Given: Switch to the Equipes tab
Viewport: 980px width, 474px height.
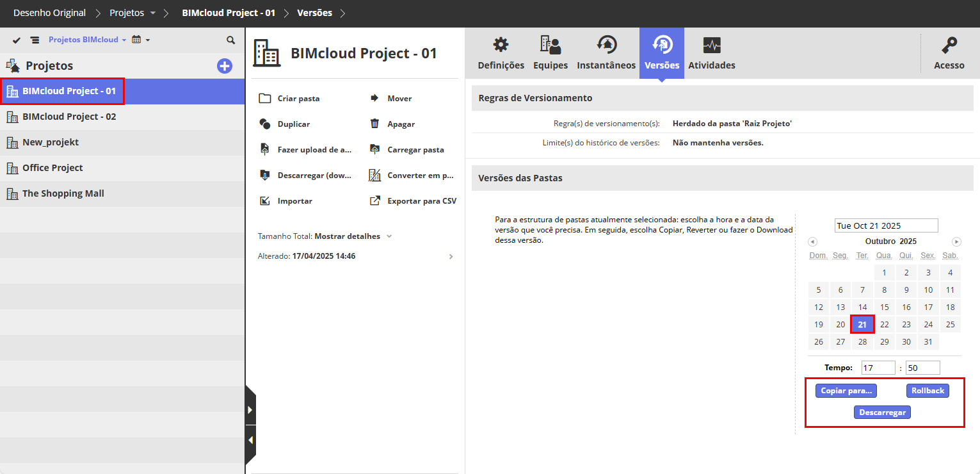Looking at the screenshot, I should pos(550,53).
